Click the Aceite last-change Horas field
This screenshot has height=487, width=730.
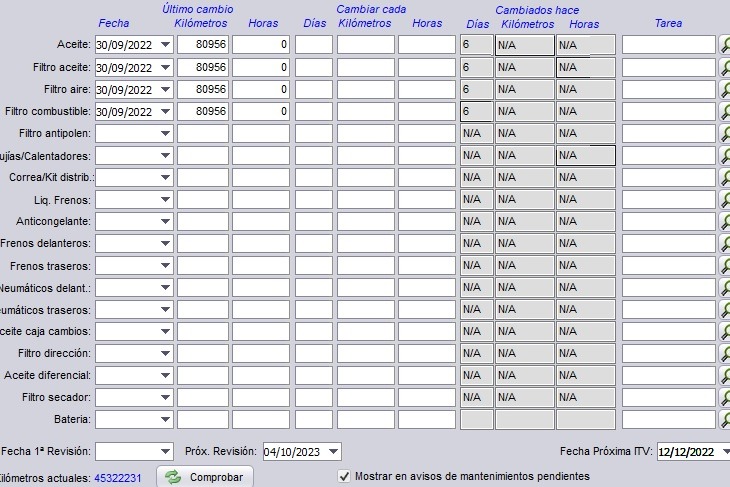tap(261, 45)
